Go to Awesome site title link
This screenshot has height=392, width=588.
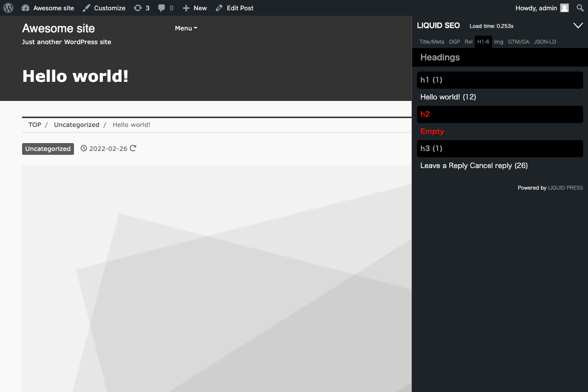click(58, 28)
